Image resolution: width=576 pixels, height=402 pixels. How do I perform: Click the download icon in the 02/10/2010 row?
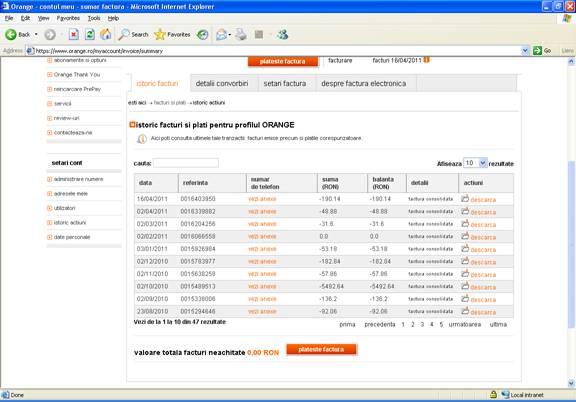coord(465,286)
